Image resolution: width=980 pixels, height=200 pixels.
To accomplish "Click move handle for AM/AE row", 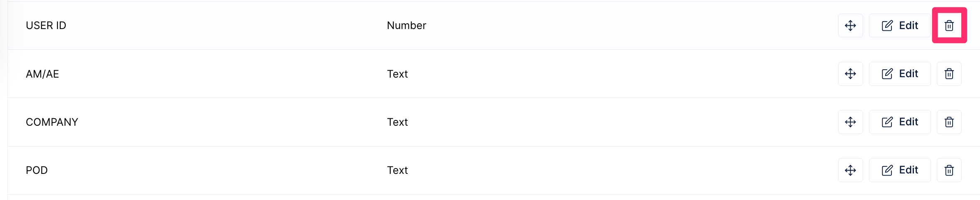I will [x=850, y=74].
